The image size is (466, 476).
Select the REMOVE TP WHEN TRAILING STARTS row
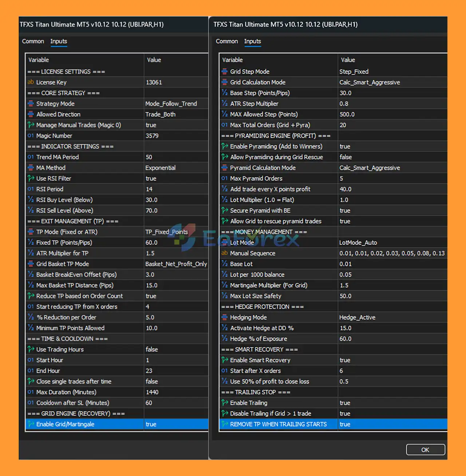pos(278,424)
